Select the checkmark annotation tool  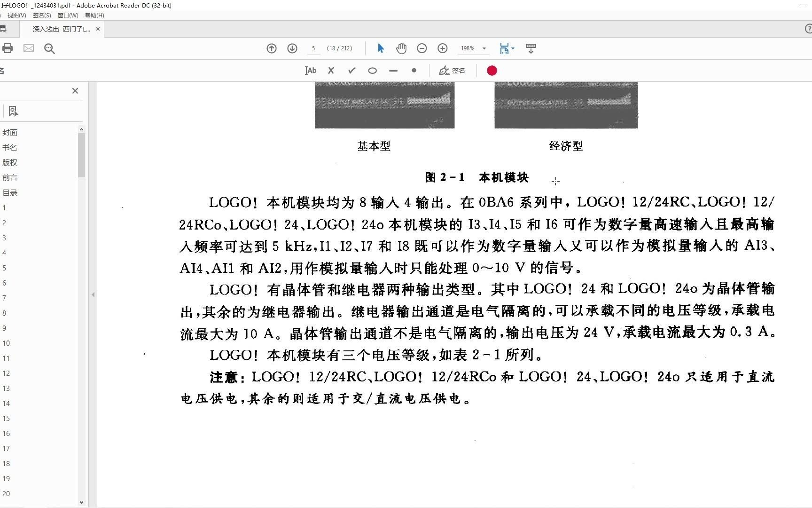351,70
